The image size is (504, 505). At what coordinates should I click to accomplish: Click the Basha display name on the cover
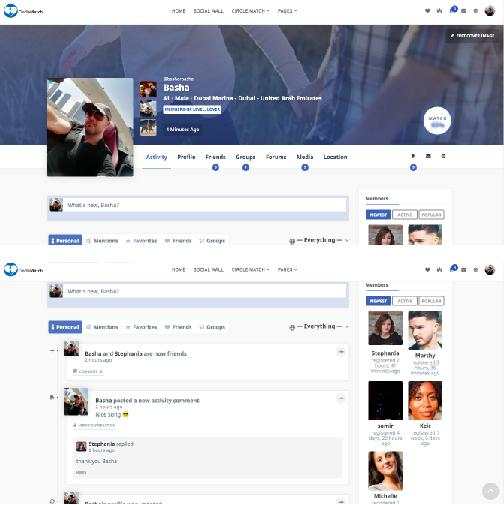(176, 88)
